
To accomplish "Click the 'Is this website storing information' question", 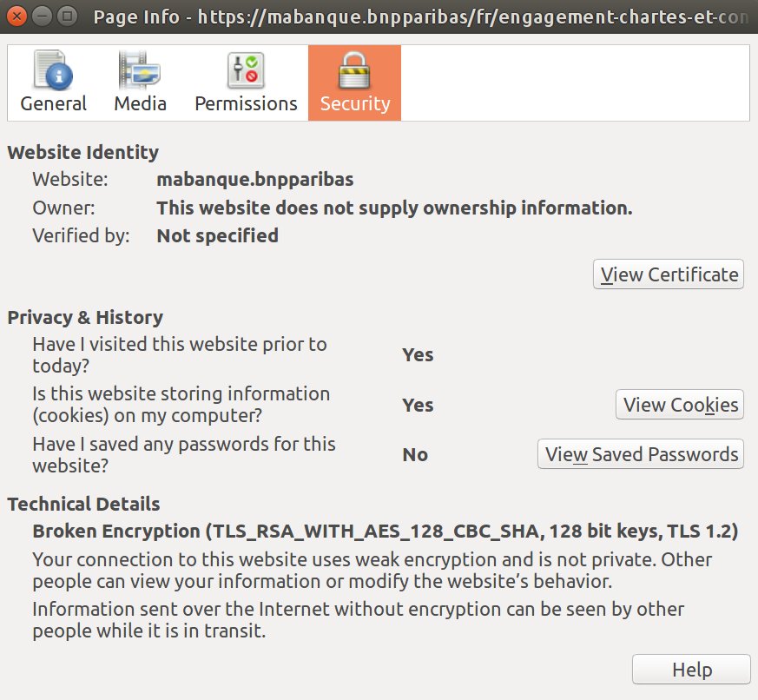I will (x=181, y=405).
